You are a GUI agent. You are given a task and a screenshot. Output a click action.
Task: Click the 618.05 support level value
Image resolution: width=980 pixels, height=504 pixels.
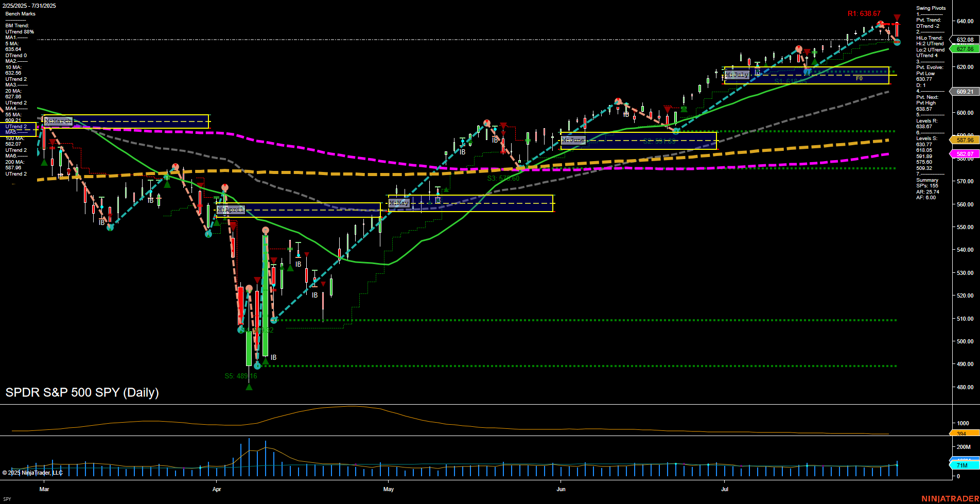(x=924, y=150)
